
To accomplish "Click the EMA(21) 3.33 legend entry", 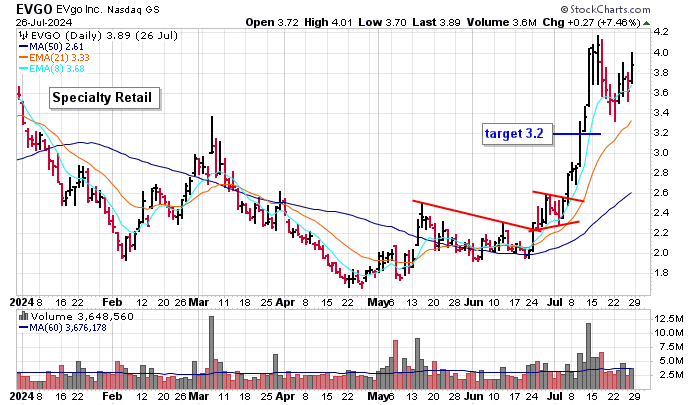I will pos(54,58).
